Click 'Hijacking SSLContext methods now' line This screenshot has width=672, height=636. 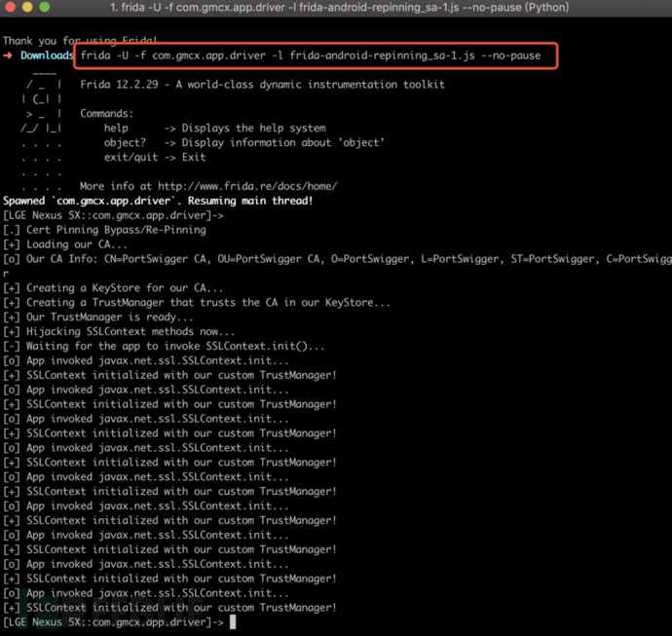click(x=119, y=332)
